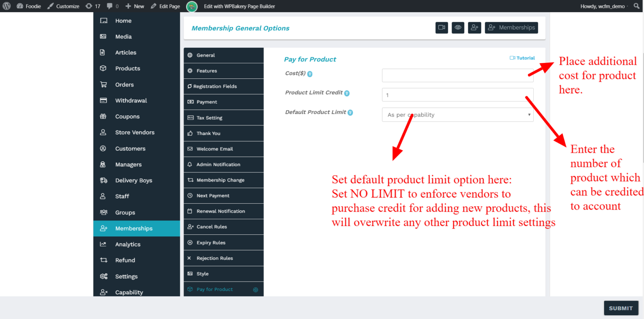Click the add-user icon button in header
The image size is (644, 319).
click(474, 28)
